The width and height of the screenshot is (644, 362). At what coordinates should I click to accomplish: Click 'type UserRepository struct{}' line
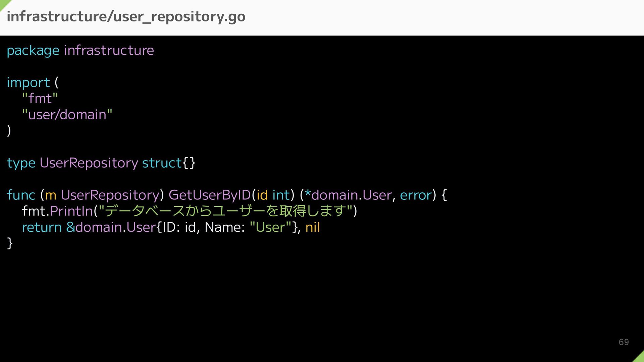pos(101,163)
